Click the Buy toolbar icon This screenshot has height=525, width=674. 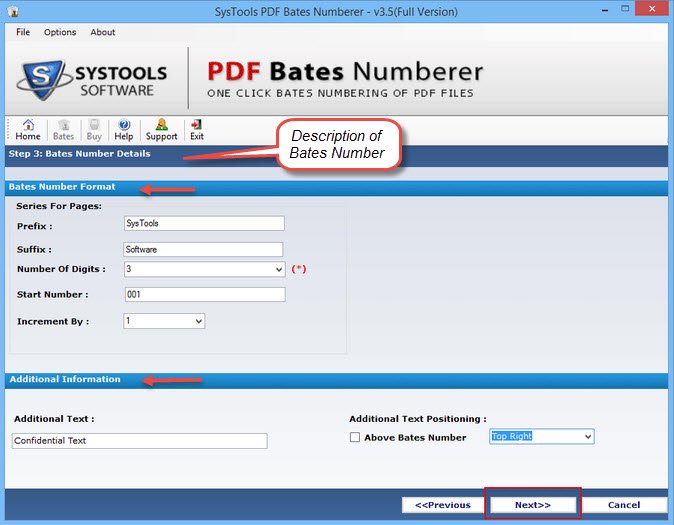[94, 130]
